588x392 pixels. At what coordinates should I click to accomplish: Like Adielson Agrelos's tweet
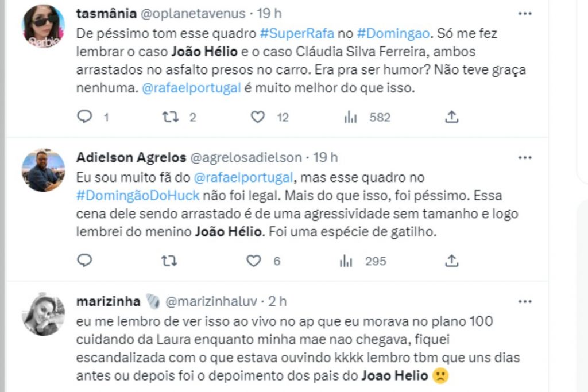254,261
